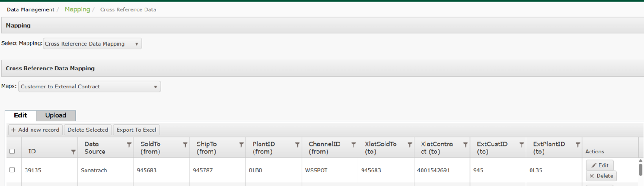644x186 pixels.
Task: Select the checkbox for record 39135
Action: (x=12, y=170)
